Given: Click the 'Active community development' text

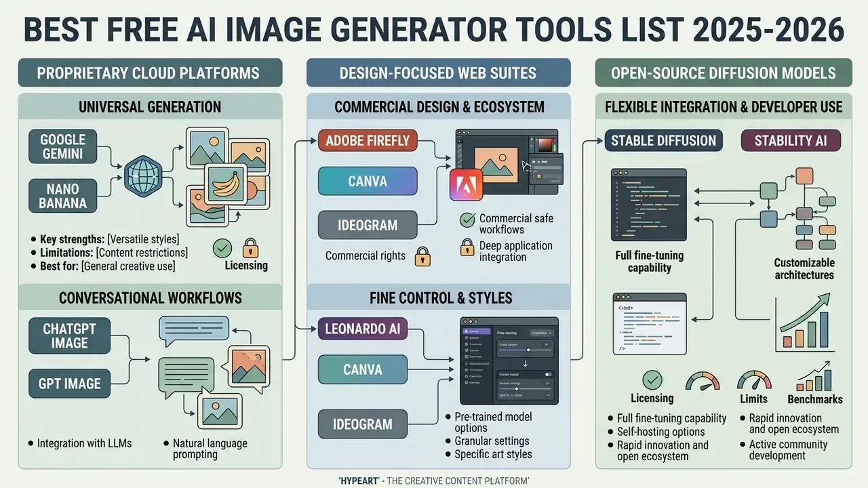Looking at the screenshot, I should [788, 450].
